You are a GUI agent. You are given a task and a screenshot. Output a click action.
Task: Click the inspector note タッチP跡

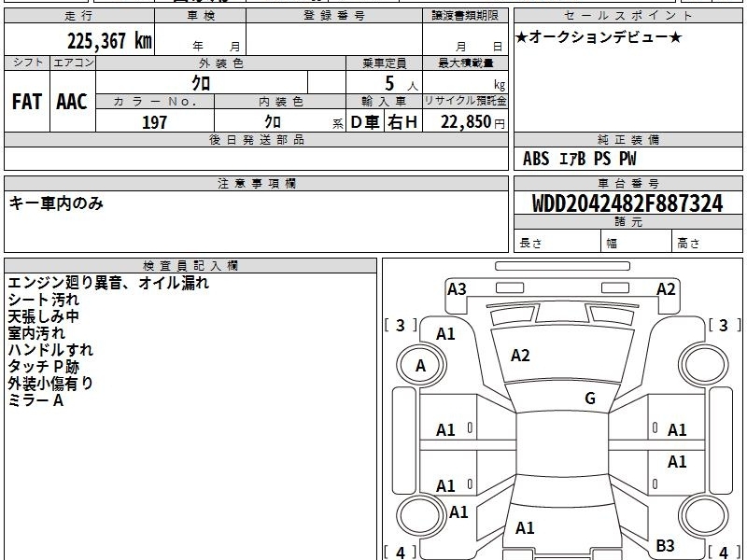click(43, 367)
